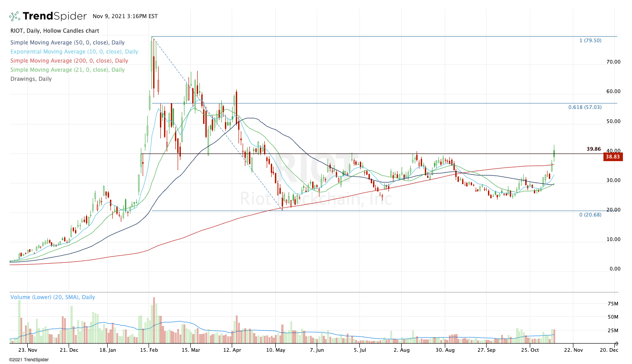The image size is (632, 364).
Task: Click the TrendSpider brand name text
Action: (x=55, y=16)
